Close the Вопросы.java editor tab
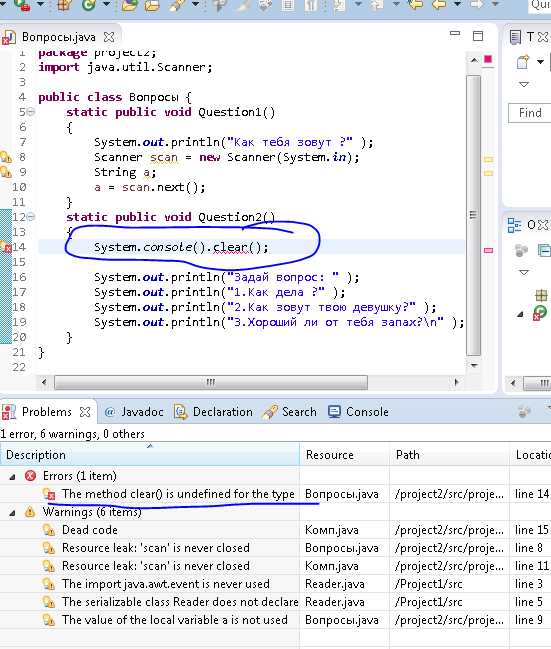551x649 pixels. pos(109,37)
